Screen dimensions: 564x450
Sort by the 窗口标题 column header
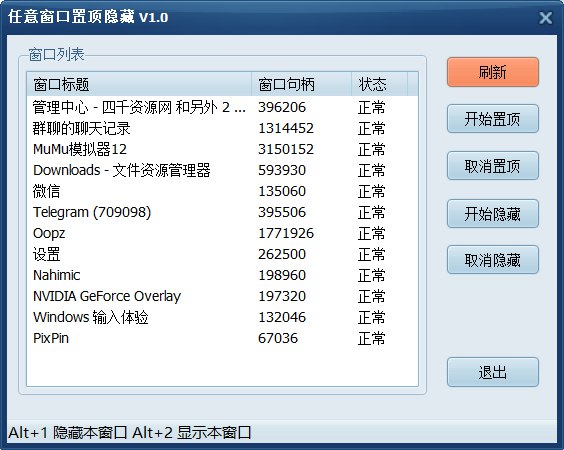[139, 84]
